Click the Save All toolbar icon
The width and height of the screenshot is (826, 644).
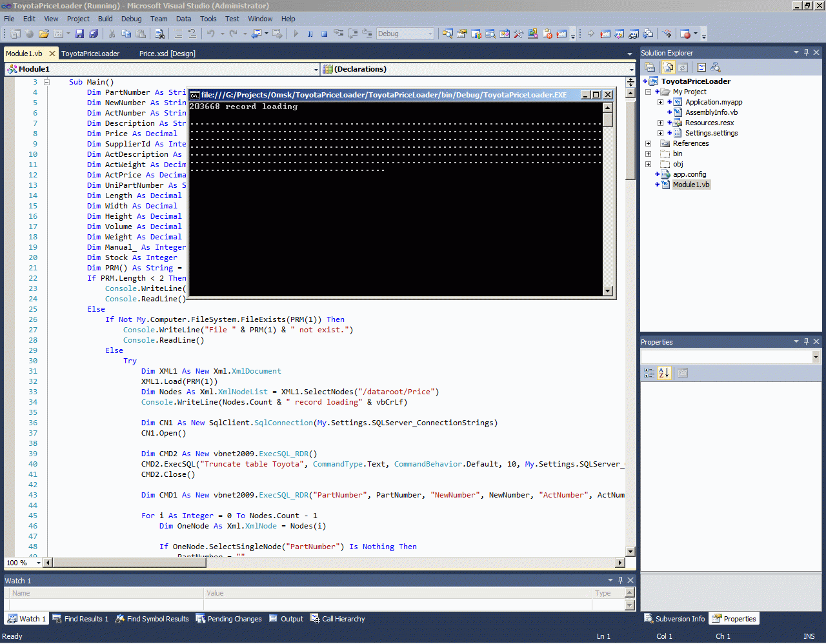pos(94,34)
